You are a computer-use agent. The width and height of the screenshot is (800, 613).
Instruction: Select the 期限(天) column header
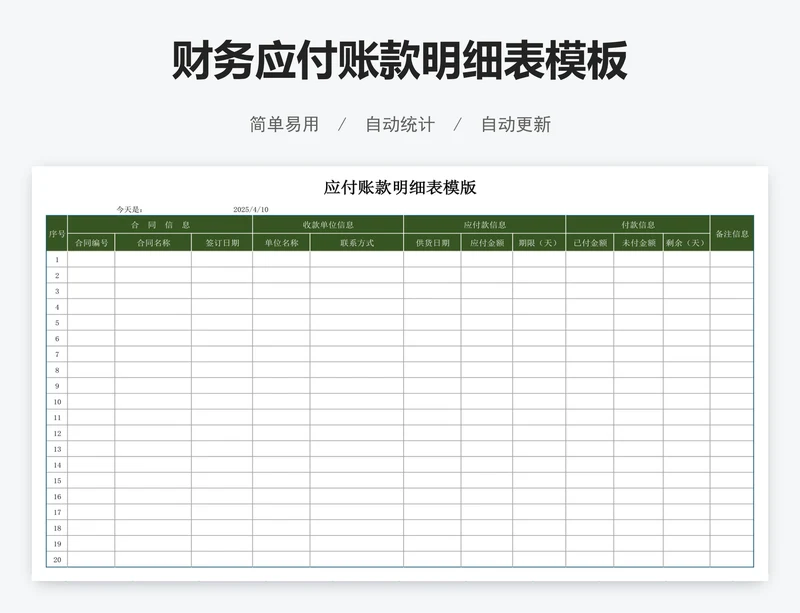[x=539, y=243]
